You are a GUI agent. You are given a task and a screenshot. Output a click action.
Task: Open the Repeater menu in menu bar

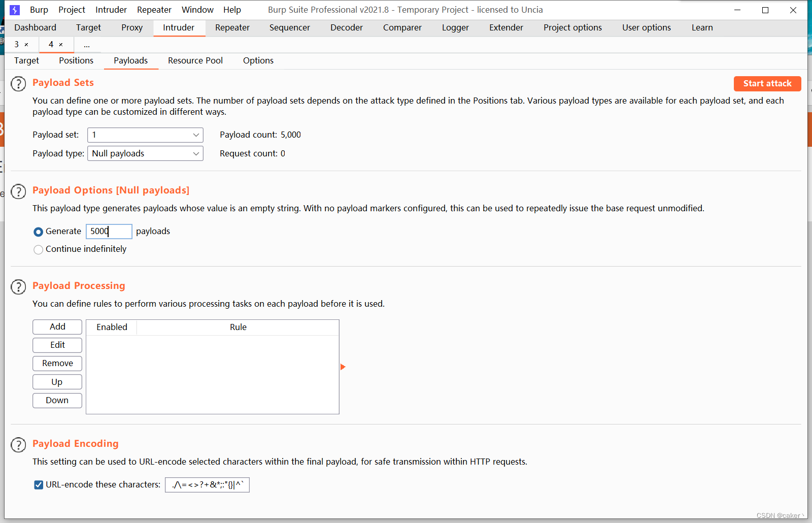[154, 10]
